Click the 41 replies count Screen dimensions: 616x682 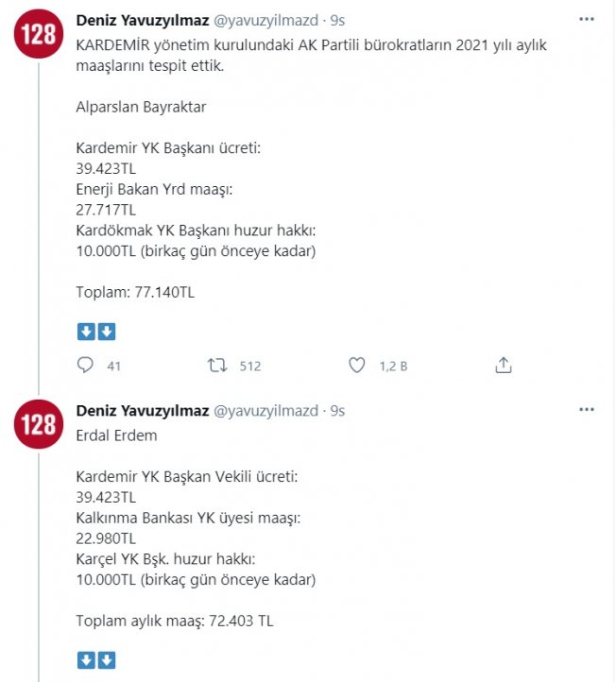[x=114, y=367]
